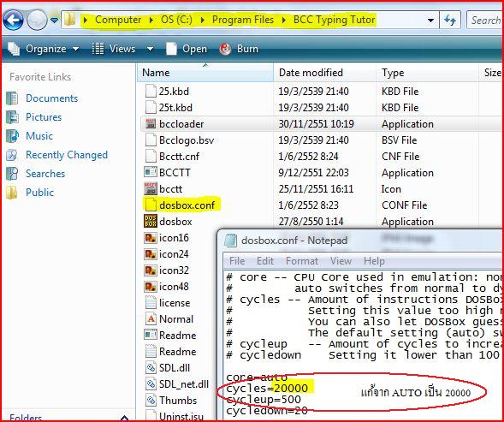Select the icon48 file
This screenshot has width=504, height=422.
point(166,287)
